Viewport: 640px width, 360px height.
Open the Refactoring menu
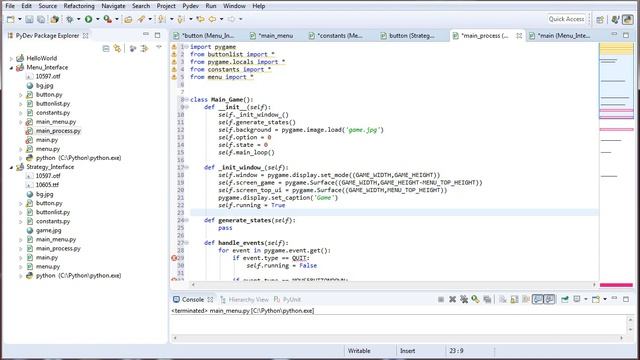tap(79, 6)
